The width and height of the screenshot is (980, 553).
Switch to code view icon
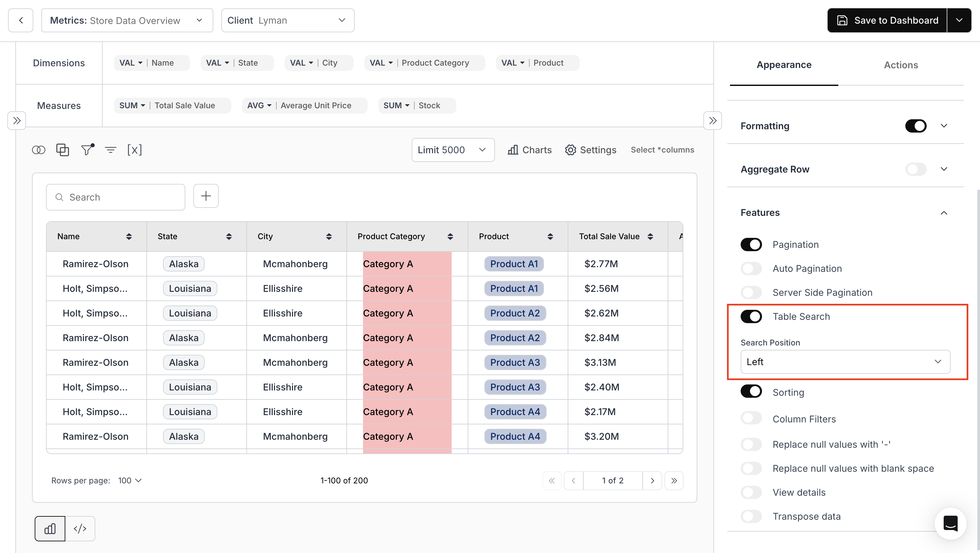(x=80, y=528)
